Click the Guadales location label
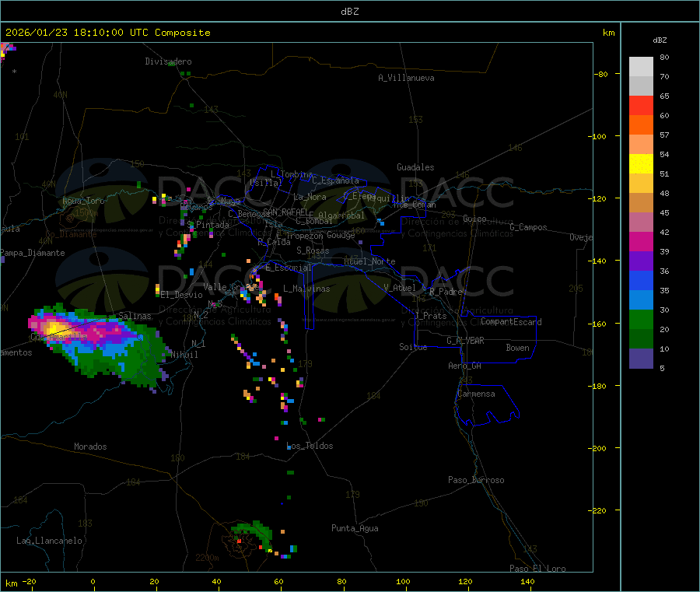This screenshot has width=700, height=592. coord(415,167)
